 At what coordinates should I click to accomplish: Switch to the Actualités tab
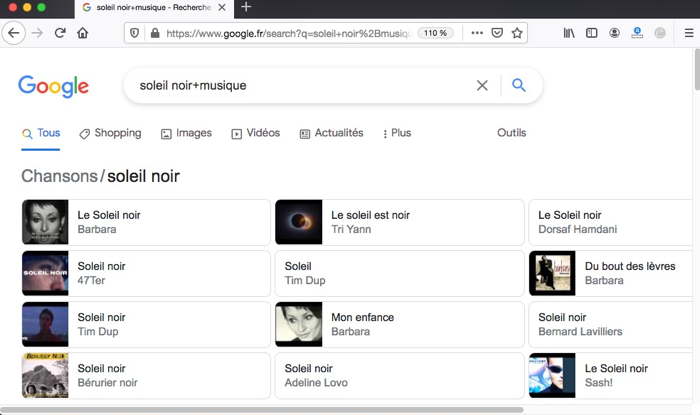331,133
